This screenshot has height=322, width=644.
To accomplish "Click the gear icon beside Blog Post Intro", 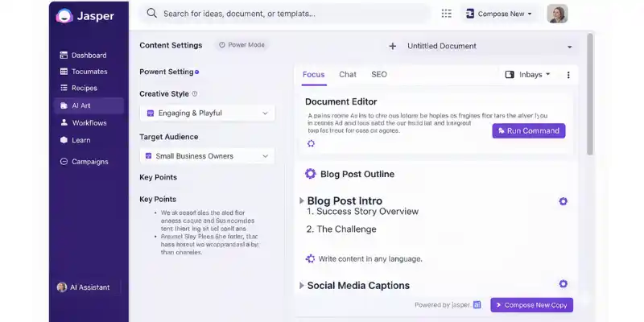I will coord(563,201).
